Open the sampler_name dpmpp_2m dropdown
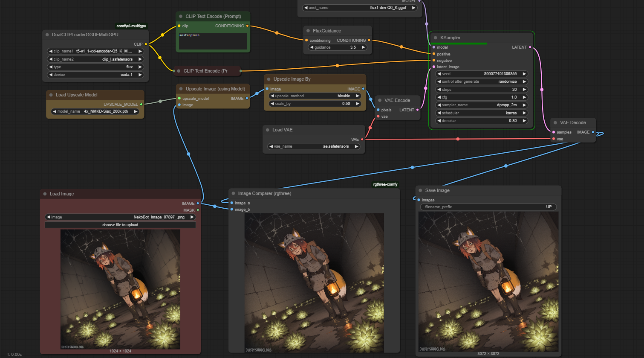 482,105
